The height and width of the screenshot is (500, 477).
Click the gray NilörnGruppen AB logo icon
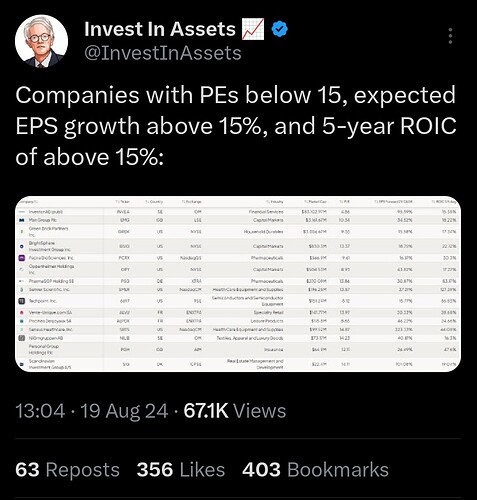click(x=22, y=338)
